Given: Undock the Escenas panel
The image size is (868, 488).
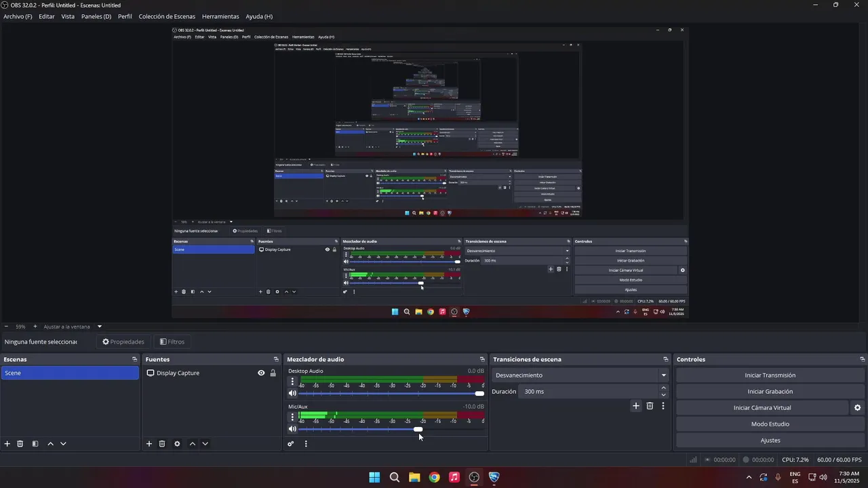Looking at the screenshot, I should (x=134, y=359).
